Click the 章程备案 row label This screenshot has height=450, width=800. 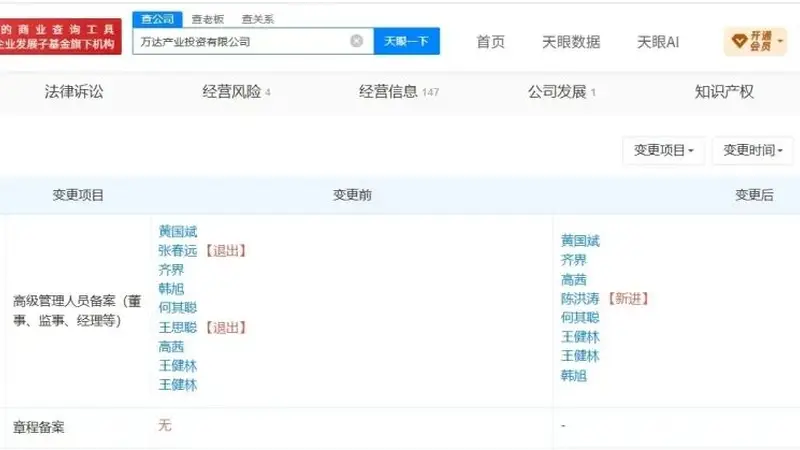coord(38,427)
